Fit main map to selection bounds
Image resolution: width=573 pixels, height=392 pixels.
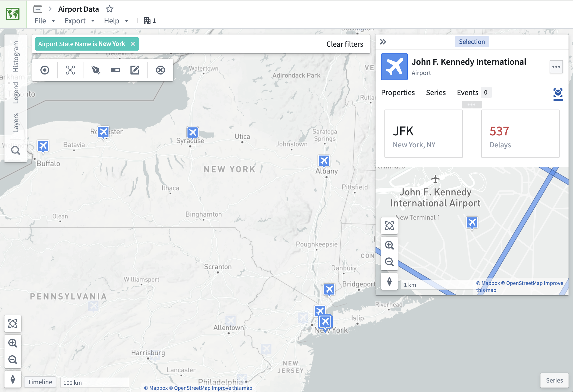(13, 324)
